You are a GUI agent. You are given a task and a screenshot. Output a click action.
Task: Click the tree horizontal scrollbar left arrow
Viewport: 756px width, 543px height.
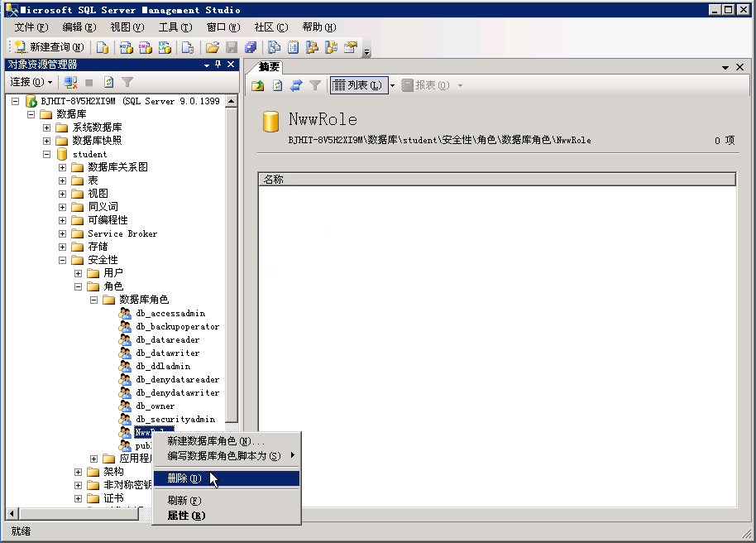pyautogui.click(x=12, y=513)
